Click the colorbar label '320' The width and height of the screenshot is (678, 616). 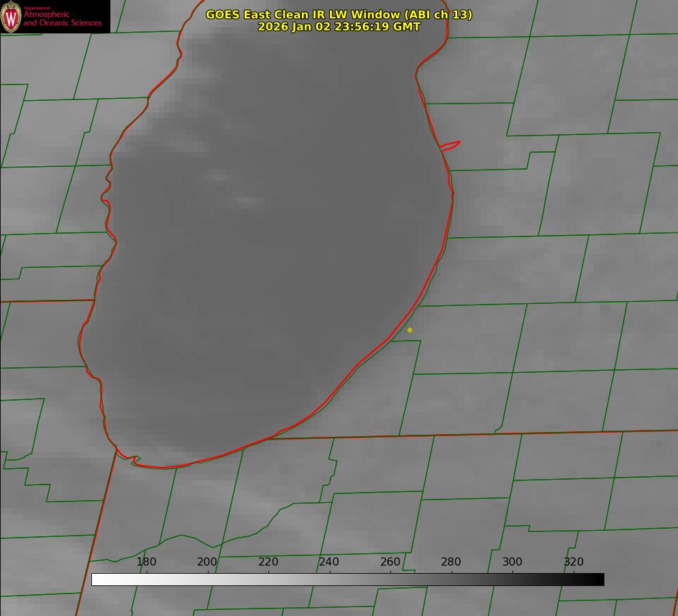point(574,561)
